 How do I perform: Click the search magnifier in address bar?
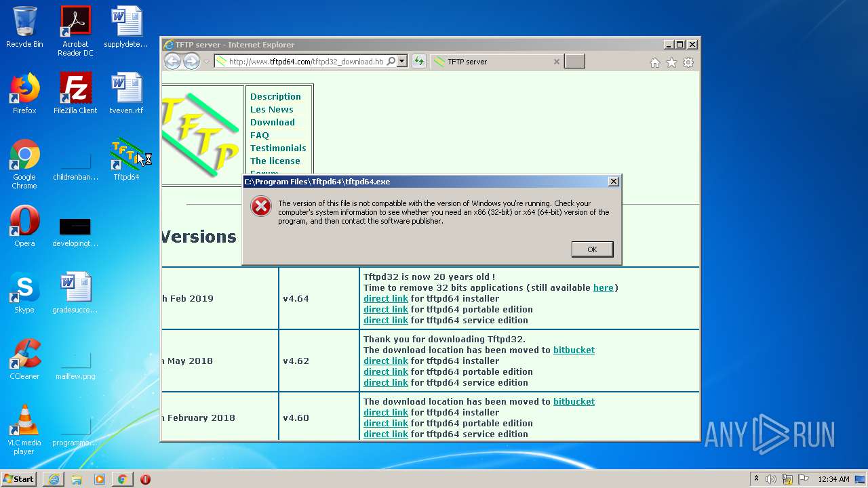click(391, 61)
